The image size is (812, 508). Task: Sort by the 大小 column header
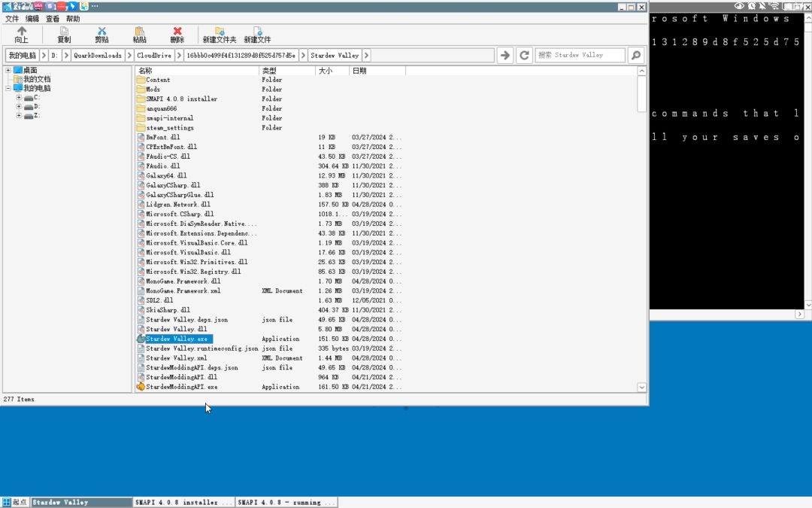(332, 71)
